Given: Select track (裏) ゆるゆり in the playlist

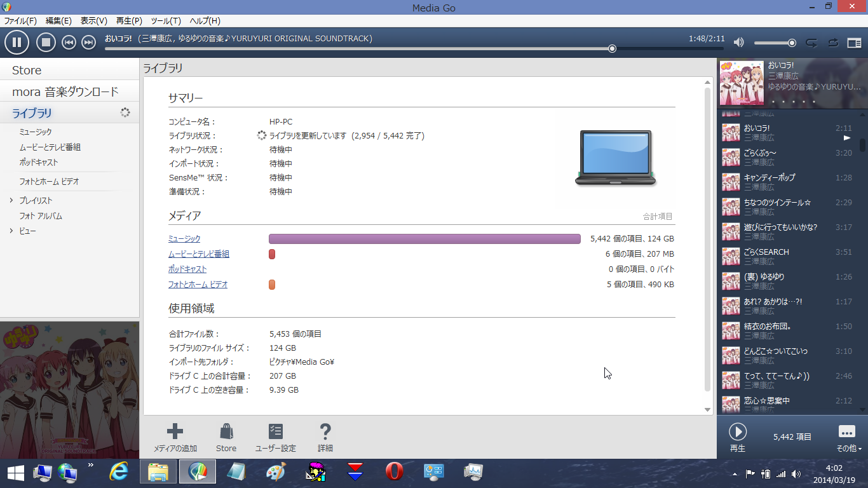Looking at the screenshot, I should [x=787, y=281].
